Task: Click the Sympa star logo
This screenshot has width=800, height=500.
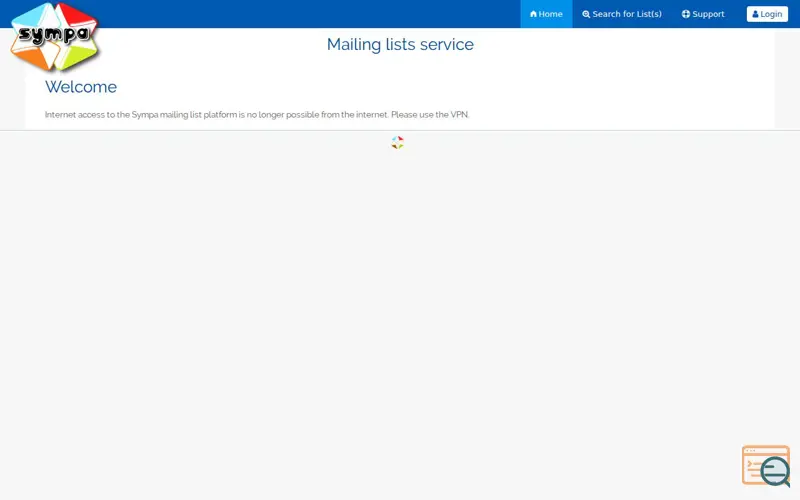Action: point(55,36)
